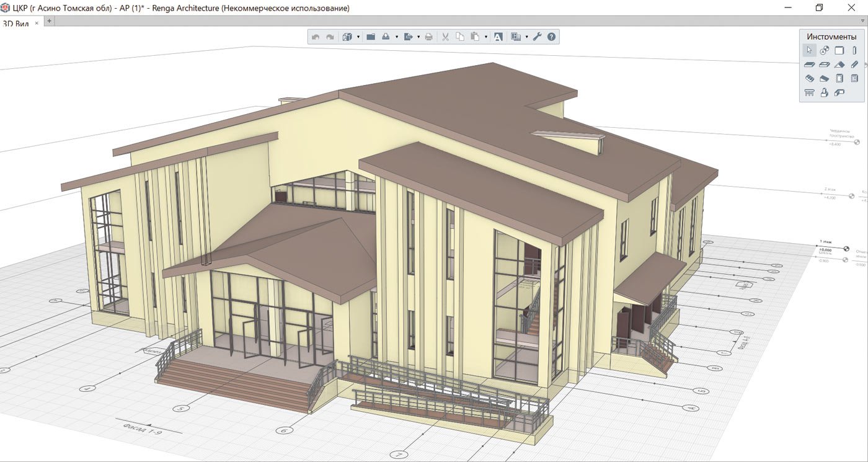Click the Help question mark icon

tap(551, 37)
